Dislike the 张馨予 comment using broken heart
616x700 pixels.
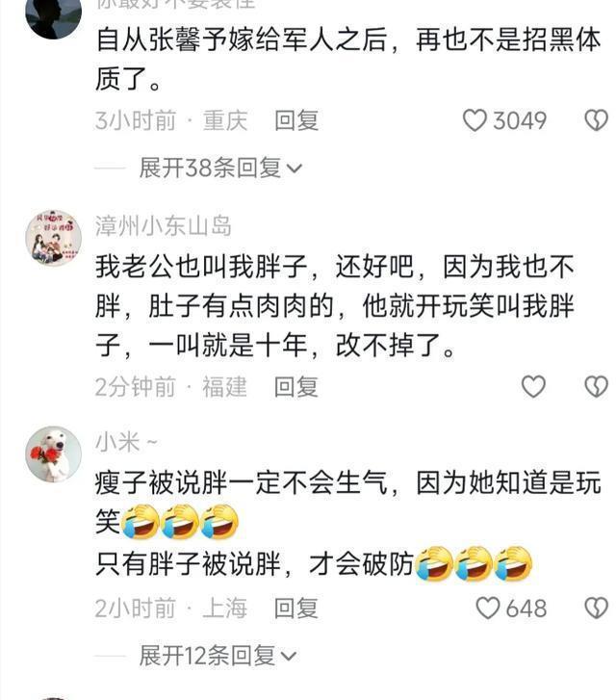coord(597,120)
